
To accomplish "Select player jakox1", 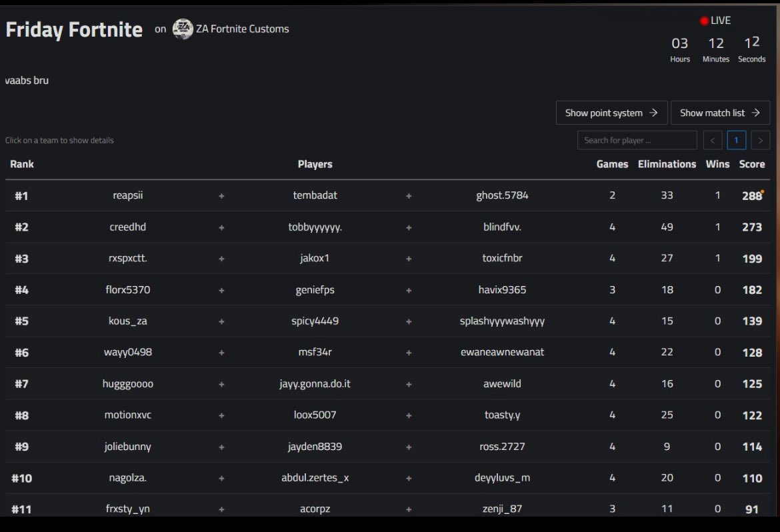I will pos(315,258).
